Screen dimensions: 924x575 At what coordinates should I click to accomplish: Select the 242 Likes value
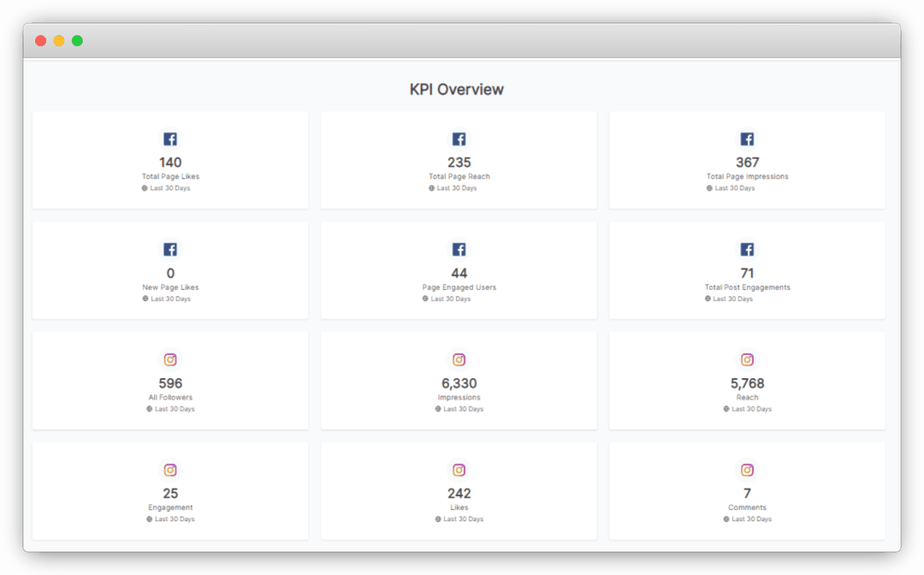[x=459, y=493]
